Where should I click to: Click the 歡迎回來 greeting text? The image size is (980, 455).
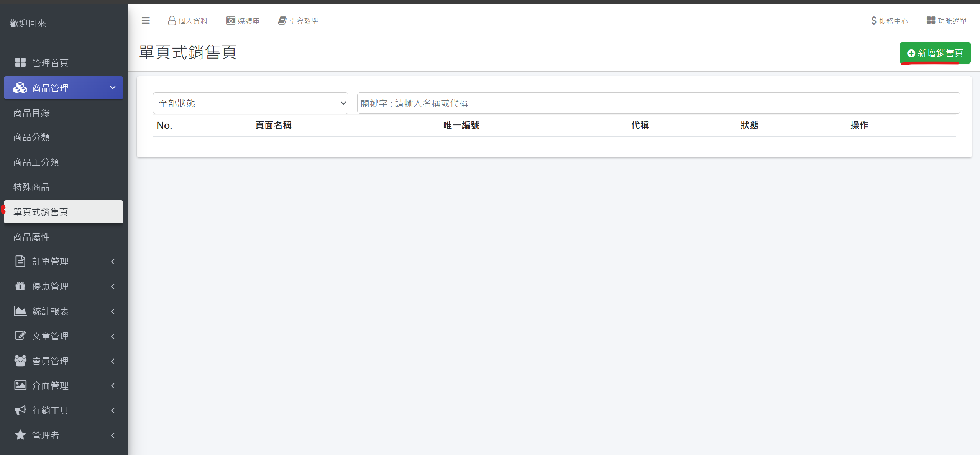click(28, 23)
